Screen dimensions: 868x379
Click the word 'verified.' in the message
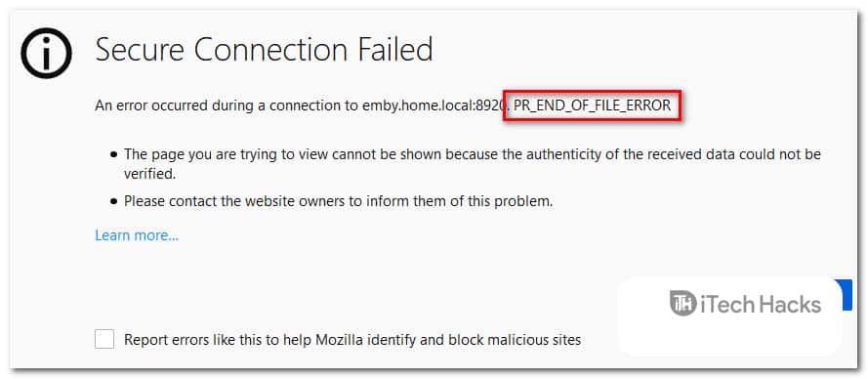click(149, 174)
